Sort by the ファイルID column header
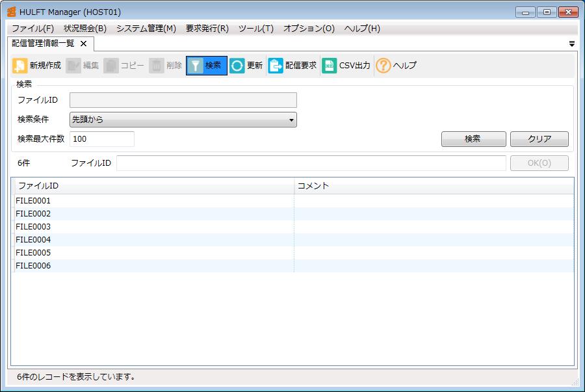 [x=153, y=186]
